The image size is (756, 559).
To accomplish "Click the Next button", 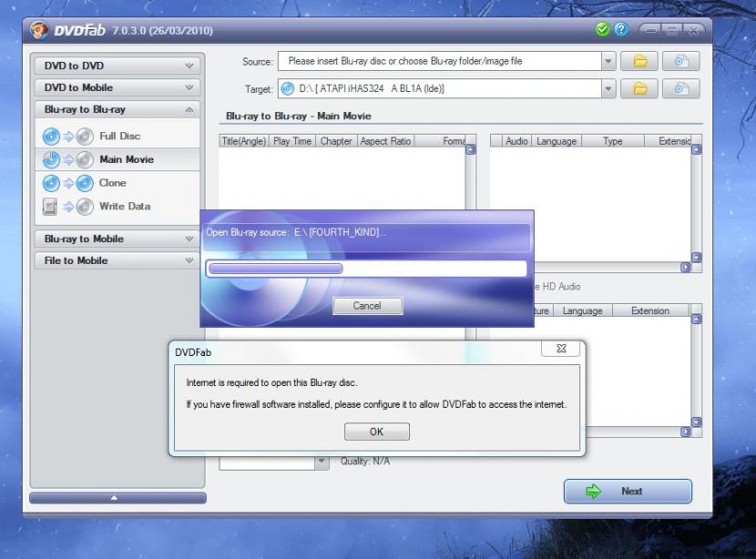I will pos(628,491).
